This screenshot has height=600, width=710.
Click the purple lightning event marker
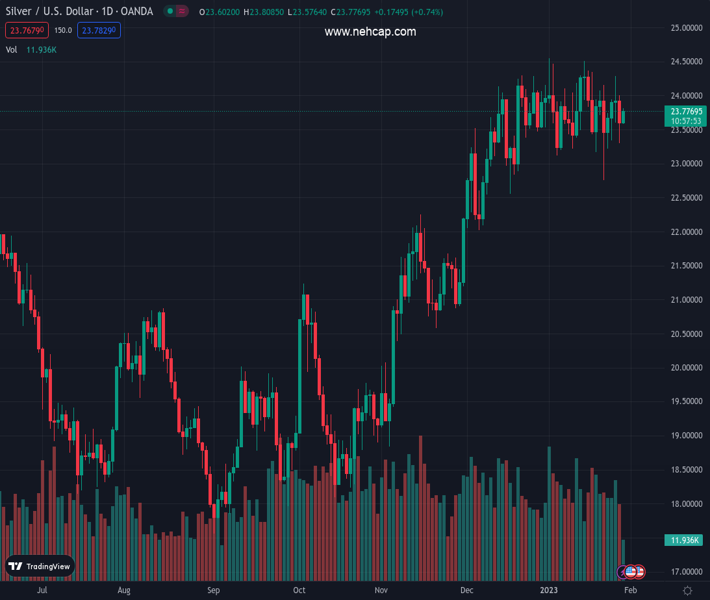(622, 572)
